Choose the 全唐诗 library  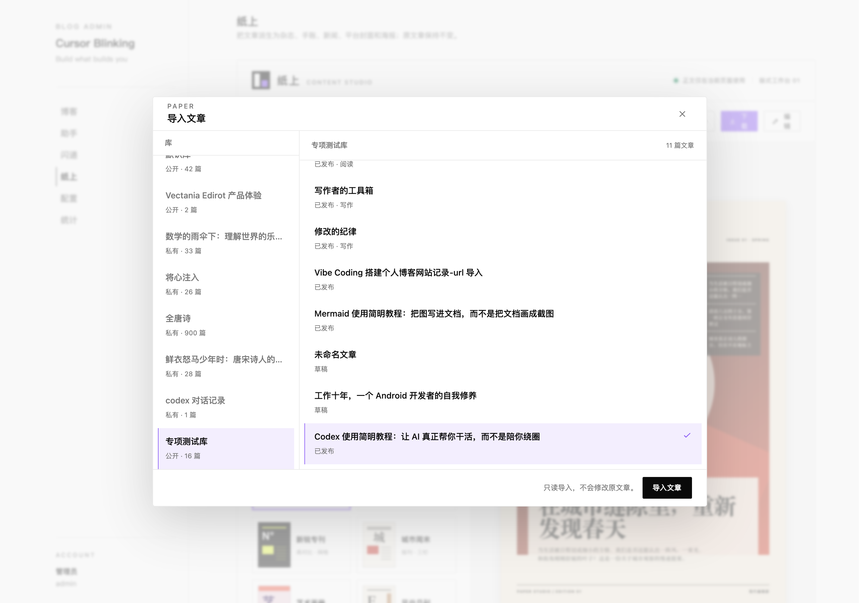pyautogui.click(x=226, y=325)
